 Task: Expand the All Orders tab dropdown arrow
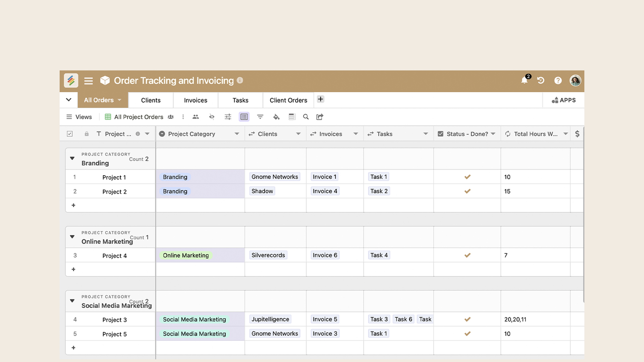pos(119,100)
